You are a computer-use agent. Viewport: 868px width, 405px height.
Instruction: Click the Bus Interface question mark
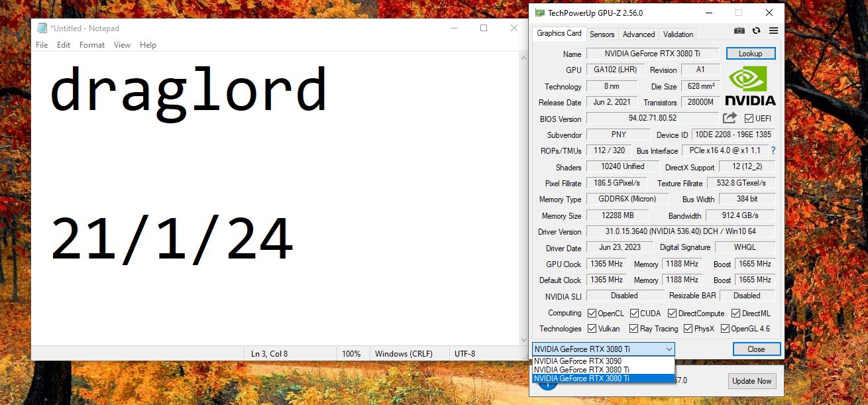[x=773, y=150]
